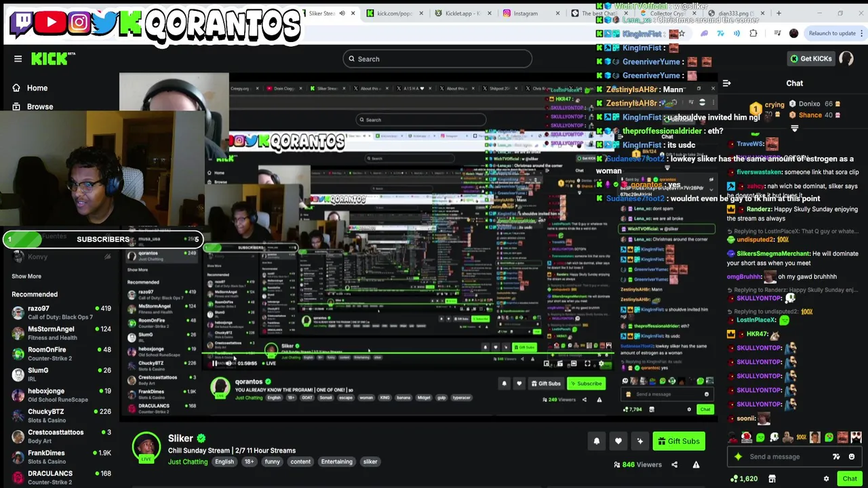Open the browser extensions puzzle menu
The height and width of the screenshot is (488, 868).
coord(753,33)
